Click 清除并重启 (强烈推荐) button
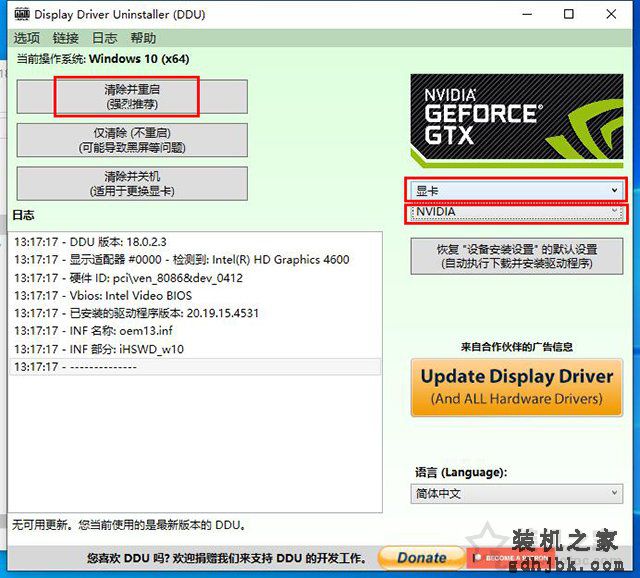Screen dimensions: 640x578 pyautogui.click(x=132, y=97)
